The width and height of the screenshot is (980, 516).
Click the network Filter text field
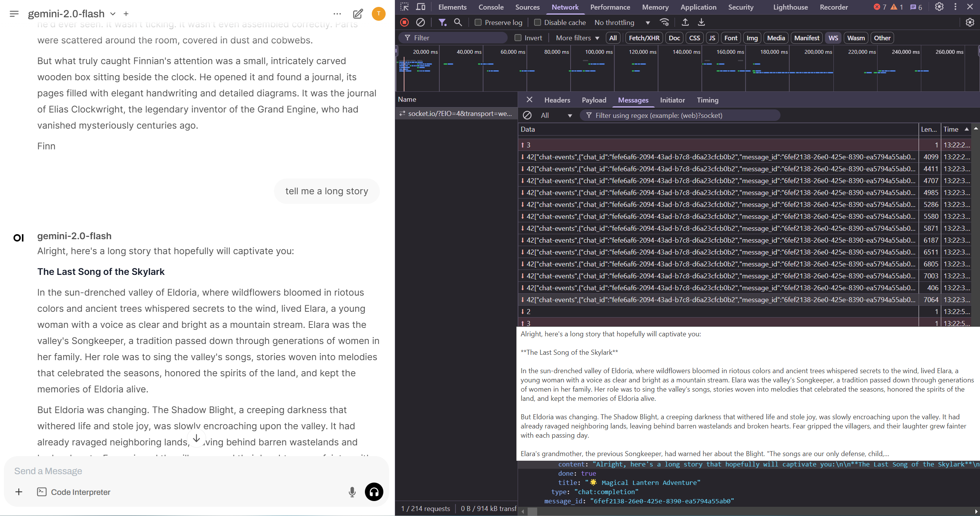coord(453,38)
